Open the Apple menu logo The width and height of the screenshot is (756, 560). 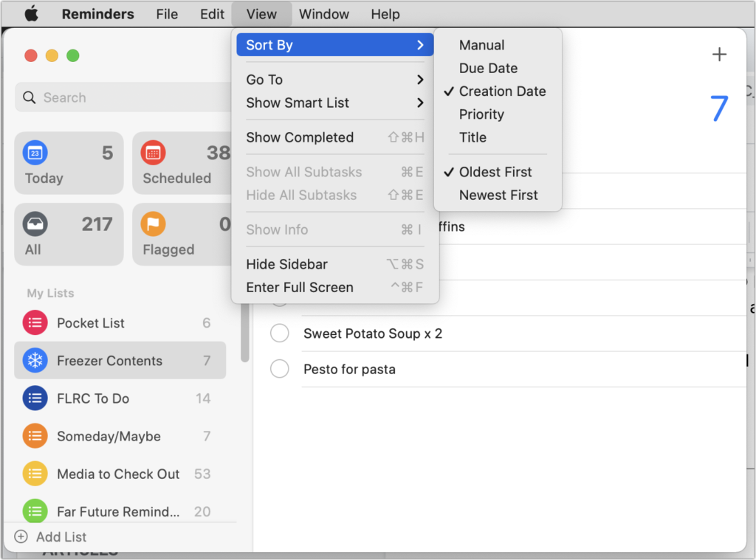pos(32,14)
